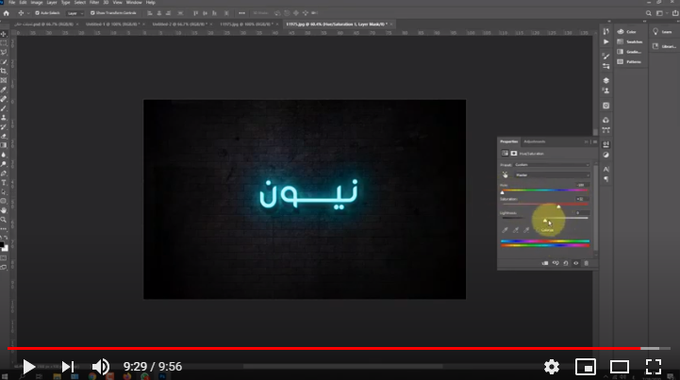The height and width of the screenshot is (380, 680).
Task: Switch to the Untitled-1 document tab
Action: click(x=113, y=24)
